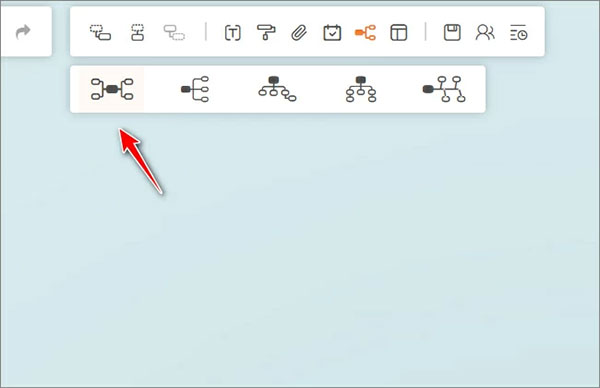Open the collaborators people icon
This screenshot has width=600, height=388.
coord(485,33)
